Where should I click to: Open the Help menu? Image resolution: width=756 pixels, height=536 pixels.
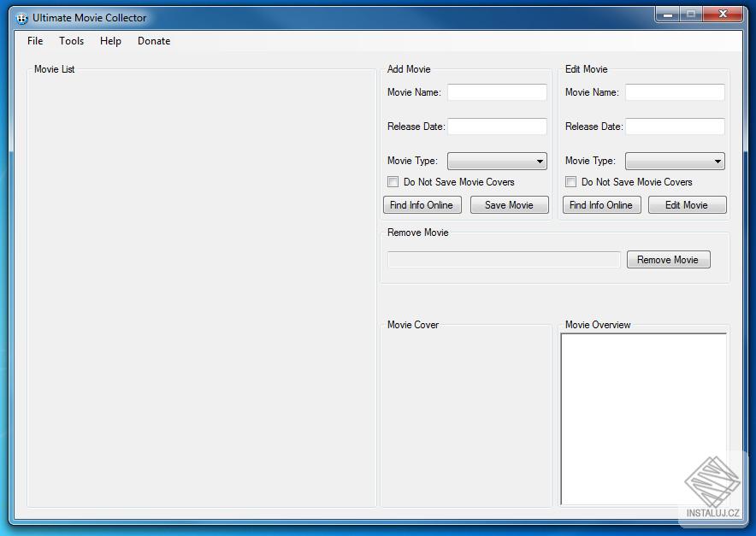click(110, 41)
